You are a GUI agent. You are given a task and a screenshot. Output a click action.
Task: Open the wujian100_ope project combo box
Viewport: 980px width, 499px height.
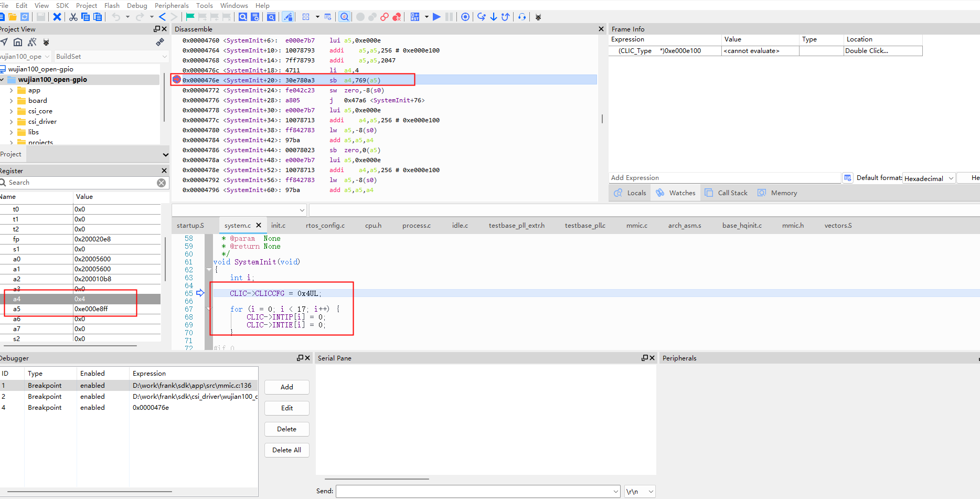(x=25, y=56)
